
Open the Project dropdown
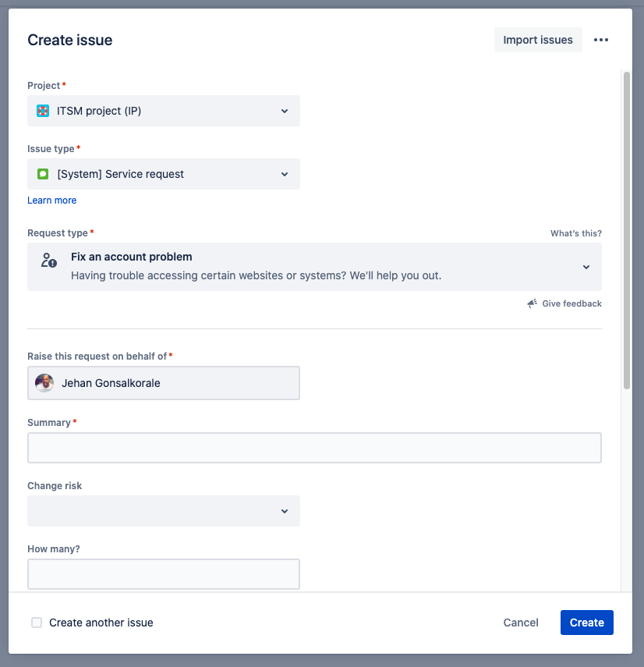pyautogui.click(x=164, y=111)
